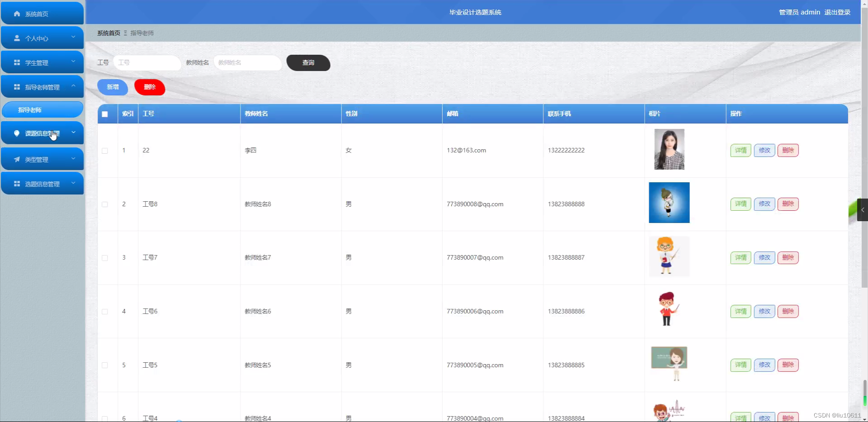
Task: Click 修改 for 教师姓名7
Action: [764, 258]
